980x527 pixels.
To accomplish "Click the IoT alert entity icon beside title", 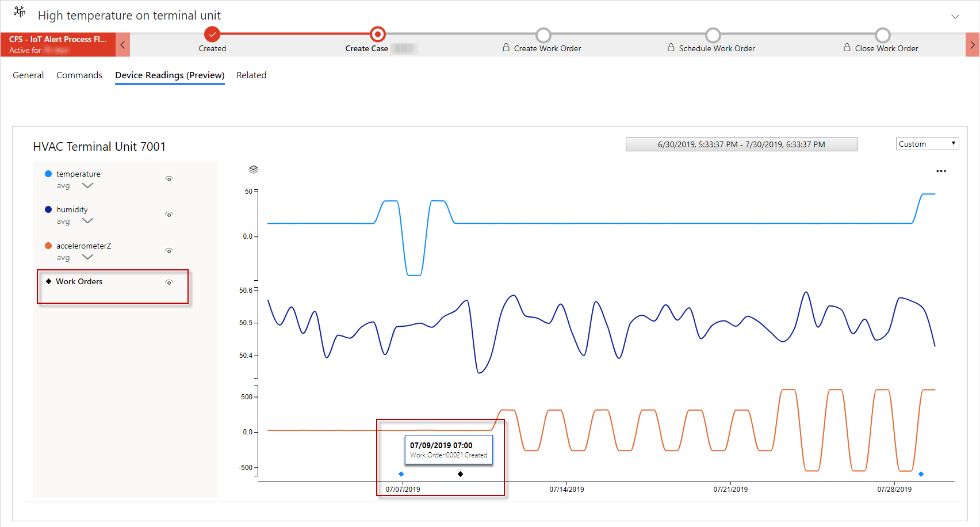I will tap(20, 12).
